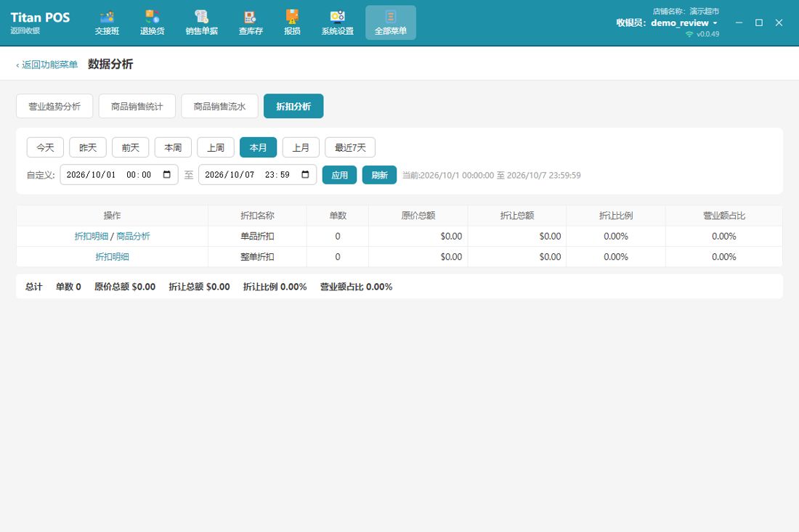Click the 折让比例 column header

tap(616, 216)
